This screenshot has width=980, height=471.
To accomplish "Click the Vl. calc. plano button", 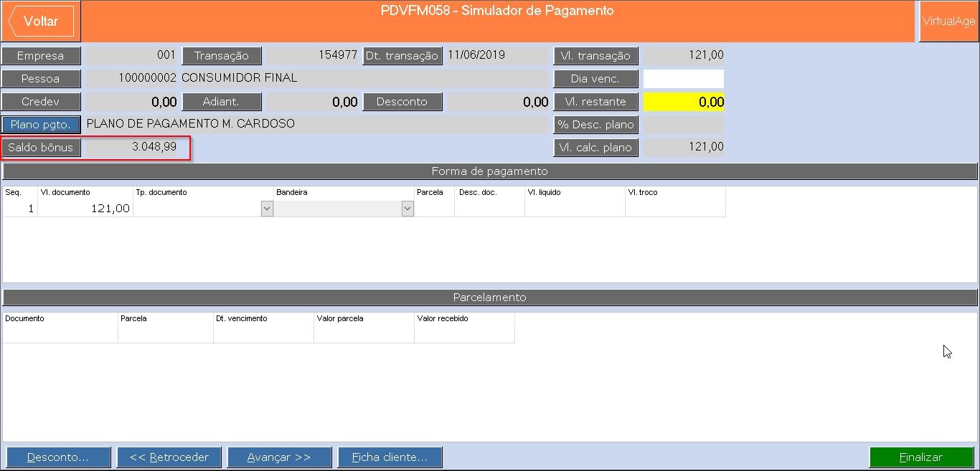I will pos(596,148).
